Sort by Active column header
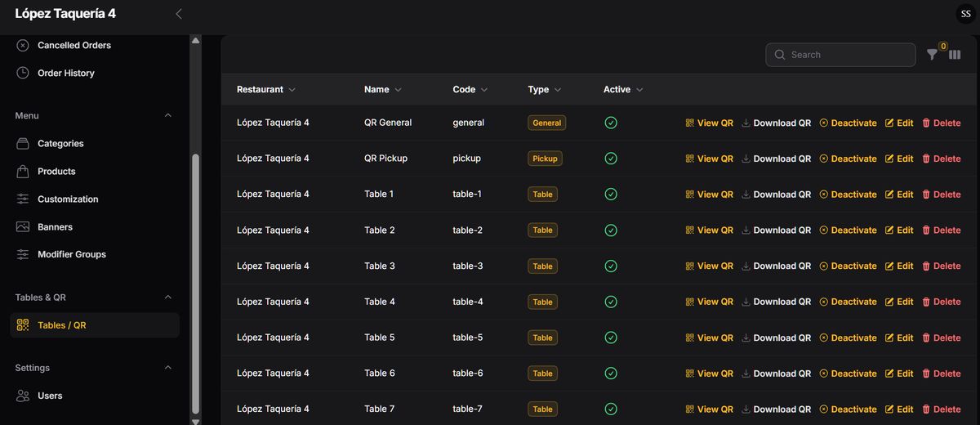Screen dimensions: 980x425 click(x=623, y=89)
